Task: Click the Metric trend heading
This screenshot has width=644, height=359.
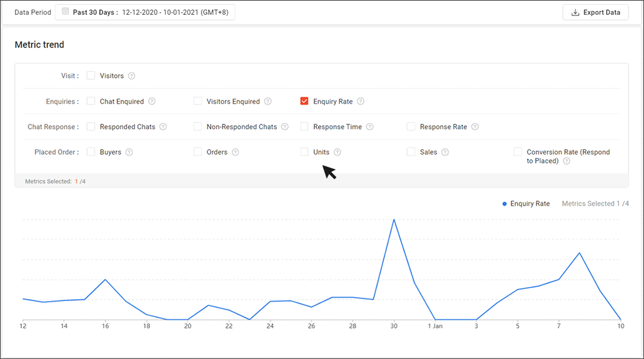Action: point(39,44)
